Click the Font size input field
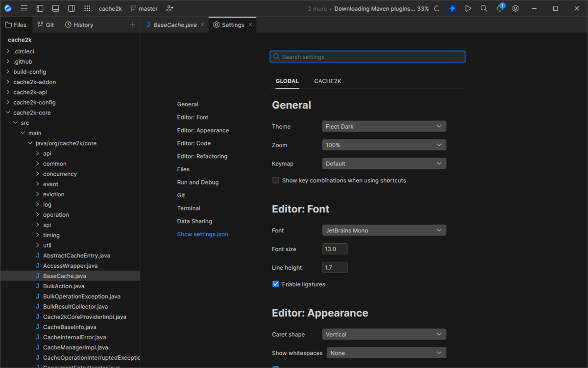 pyautogui.click(x=335, y=249)
